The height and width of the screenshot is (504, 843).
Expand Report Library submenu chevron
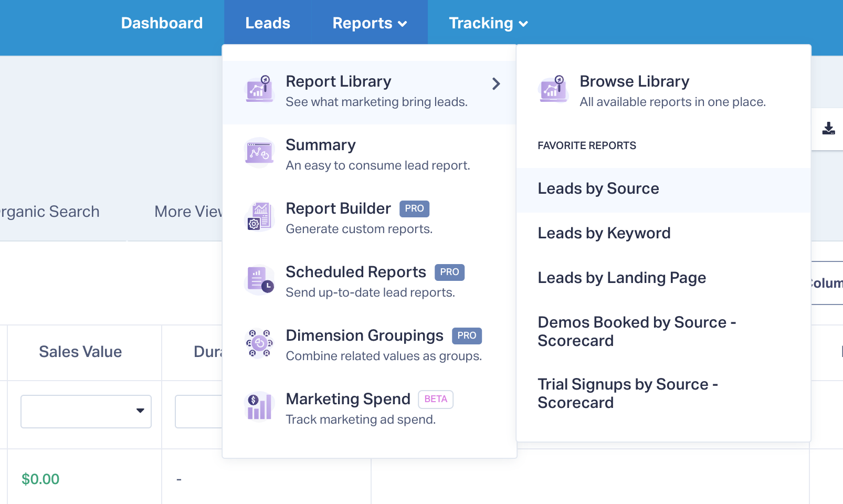pyautogui.click(x=496, y=83)
